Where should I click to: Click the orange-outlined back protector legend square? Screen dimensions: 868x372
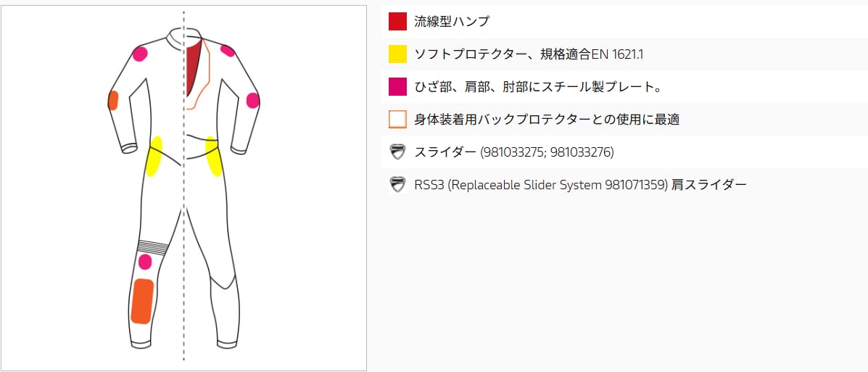tap(397, 120)
